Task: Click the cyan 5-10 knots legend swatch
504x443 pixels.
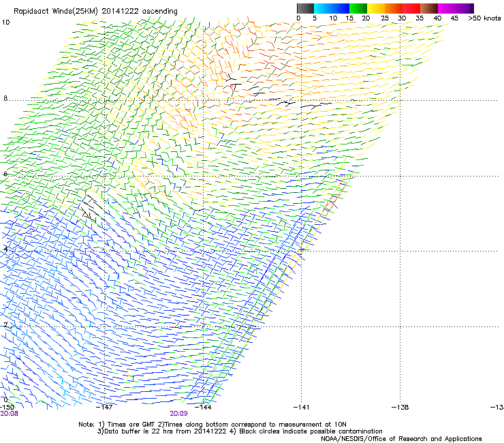Action: 323,8
